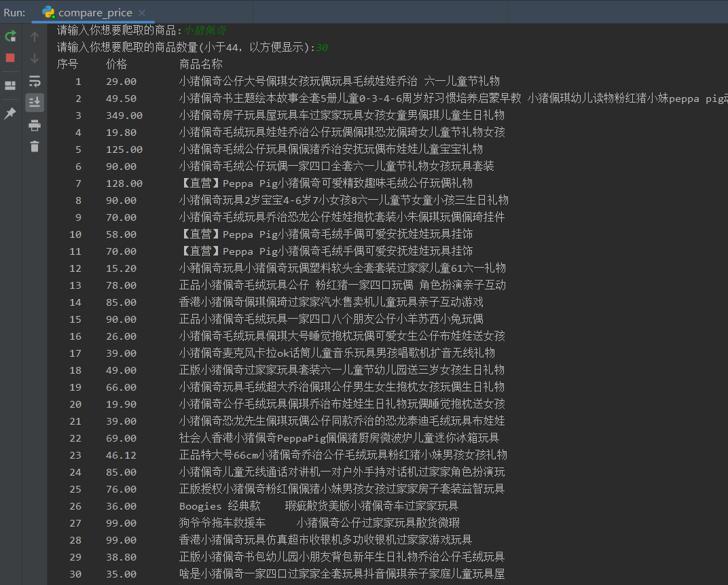Viewport: 728px width, 585px height.
Task: Click price 35.00 in row 30
Action: click(121, 574)
